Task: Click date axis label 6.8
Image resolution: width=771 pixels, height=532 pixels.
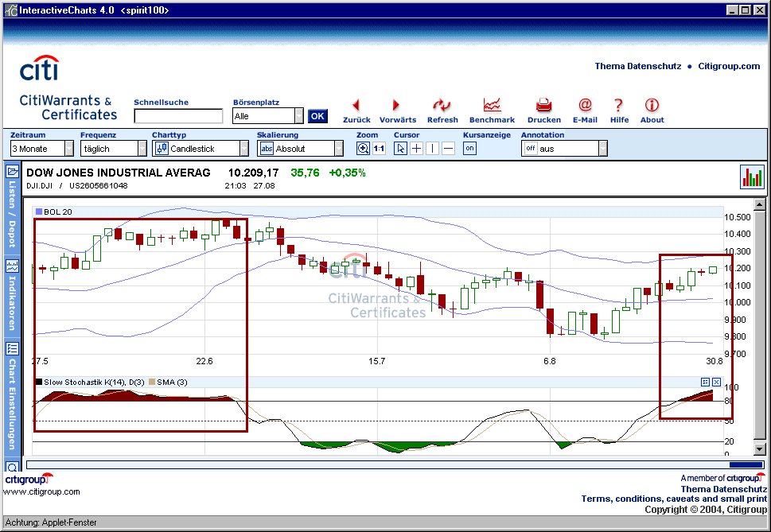Action: (549, 361)
